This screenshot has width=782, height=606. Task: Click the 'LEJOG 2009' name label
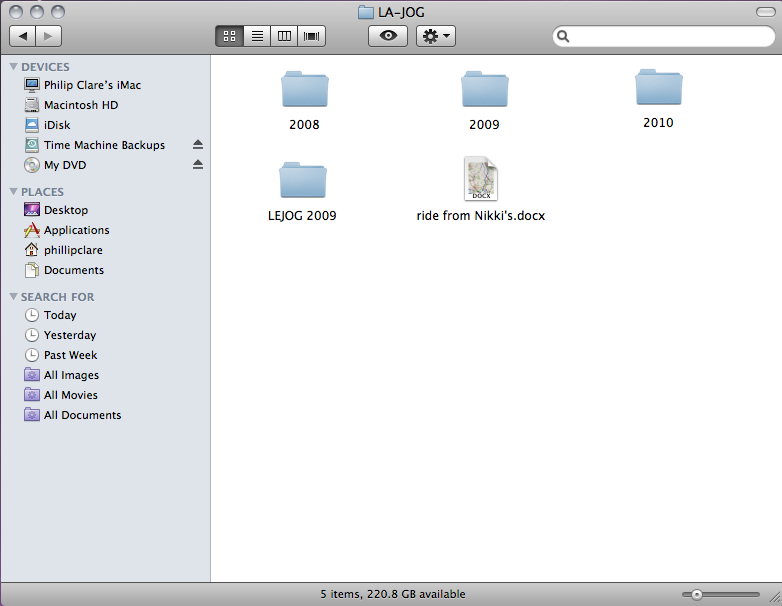click(302, 216)
